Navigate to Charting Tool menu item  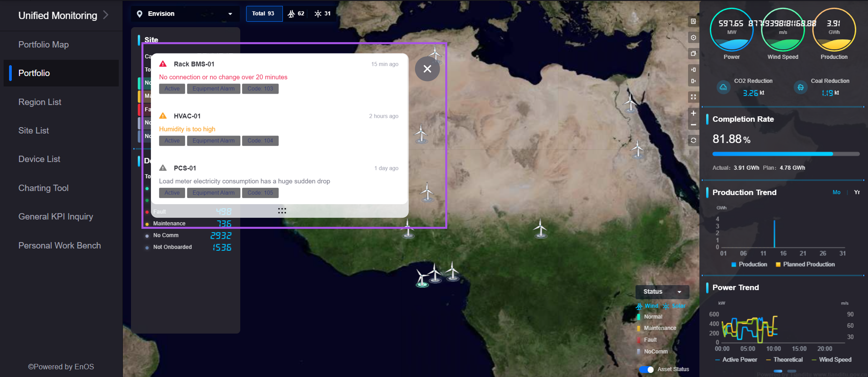coord(43,188)
